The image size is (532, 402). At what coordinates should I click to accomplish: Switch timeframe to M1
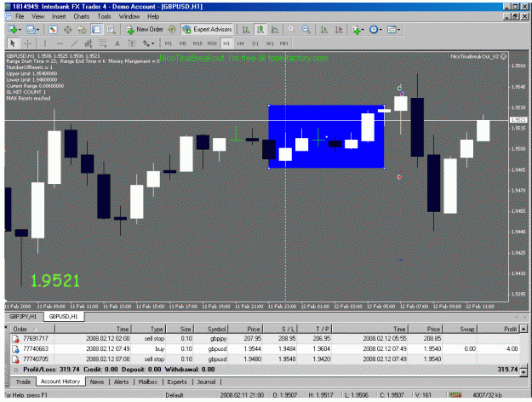[169, 43]
